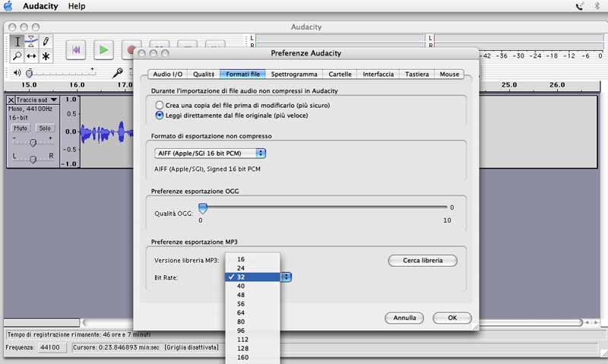608x364 pixels.
Task: Click the Qualità OGG slider handle
Action: pos(203,208)
